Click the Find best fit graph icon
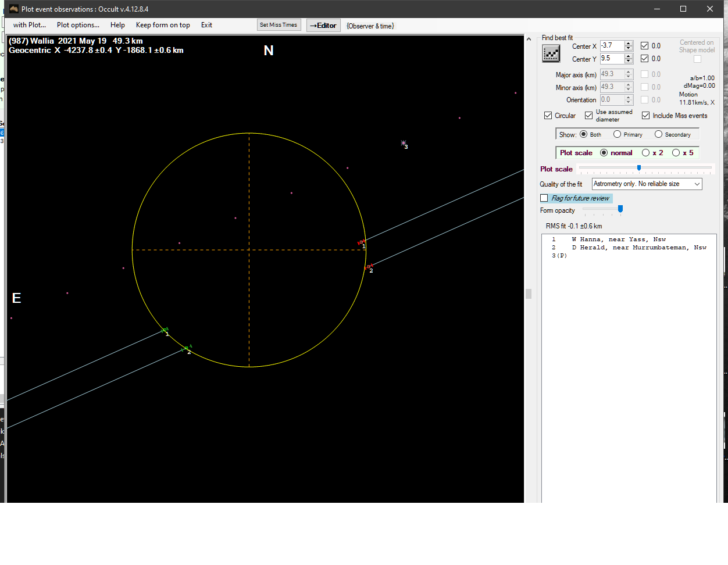 click(x=551, y=53)
